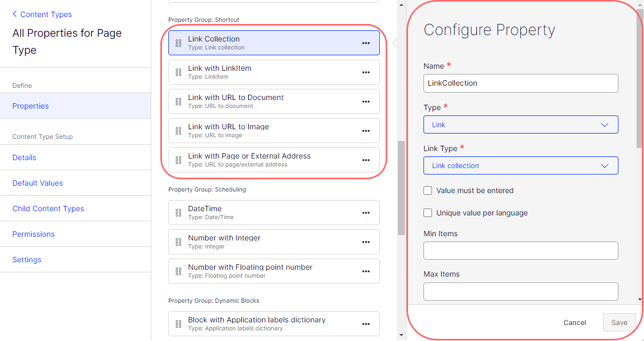
Task: Click the drag handle of Link with URL to Document
Action: [178, 102]
